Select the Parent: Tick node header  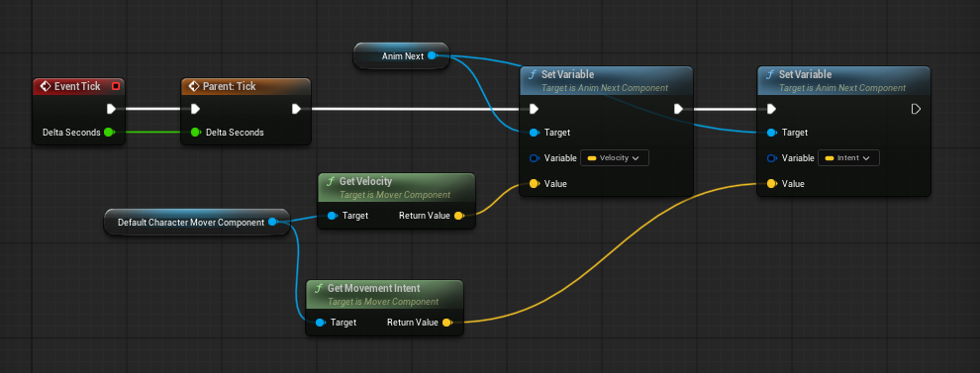point(245,86)
